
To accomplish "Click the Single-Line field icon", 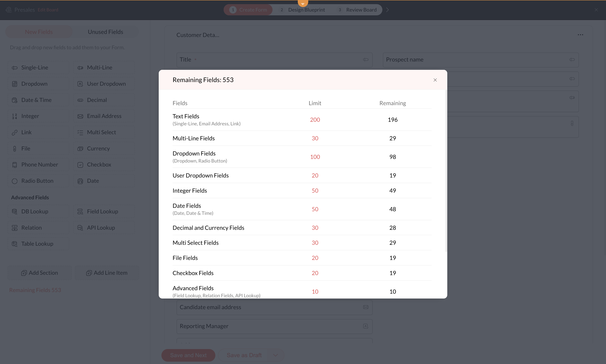I will click(15, 68).
